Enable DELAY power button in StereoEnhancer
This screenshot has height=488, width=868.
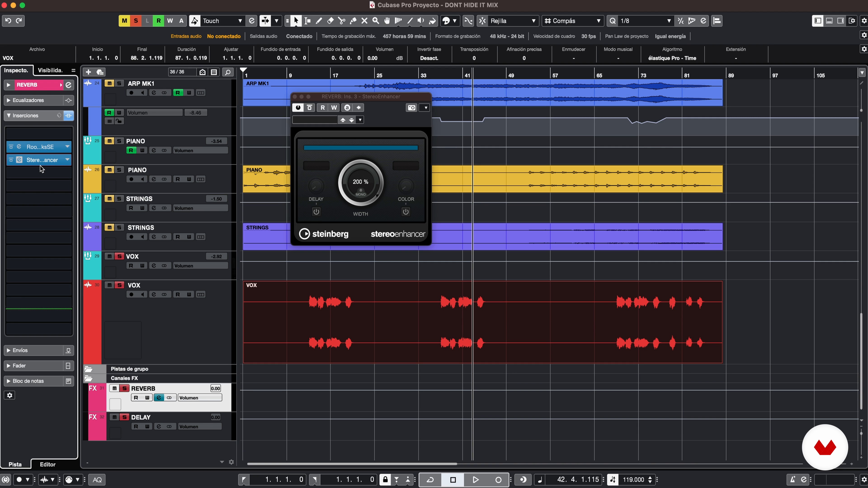click(x=316, y=212)
